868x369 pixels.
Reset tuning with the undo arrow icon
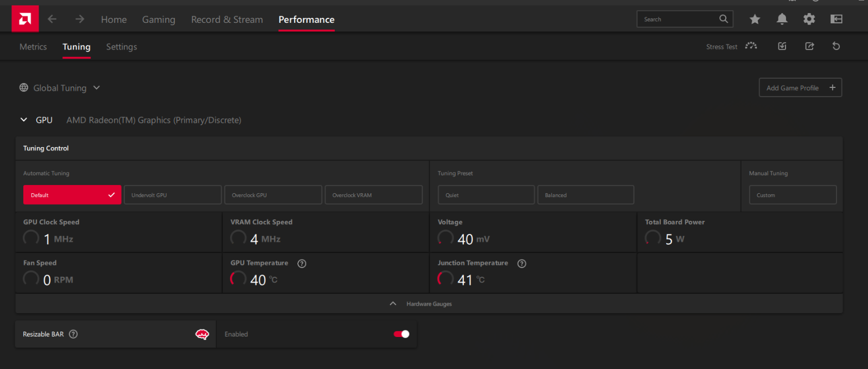coord(836,46)
